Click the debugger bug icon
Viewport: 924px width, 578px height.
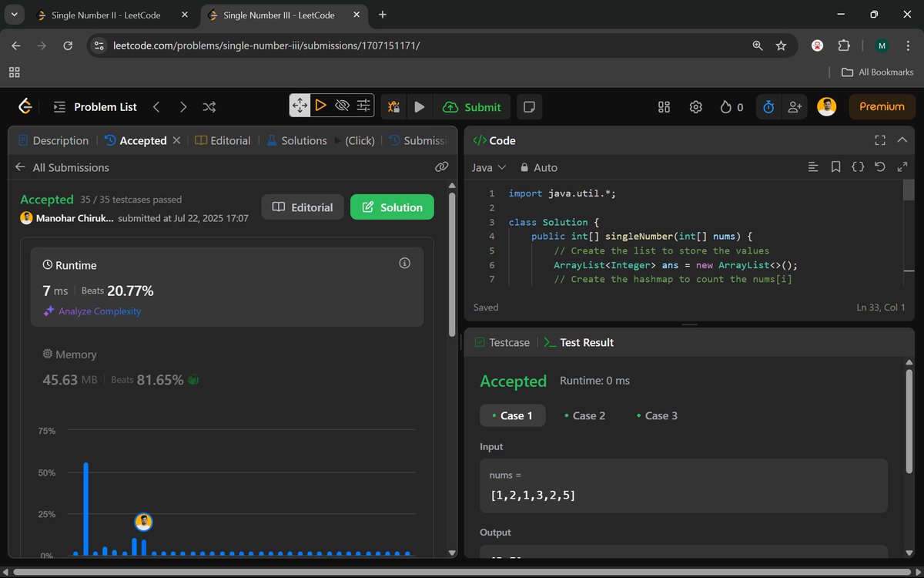pos(393,107)
